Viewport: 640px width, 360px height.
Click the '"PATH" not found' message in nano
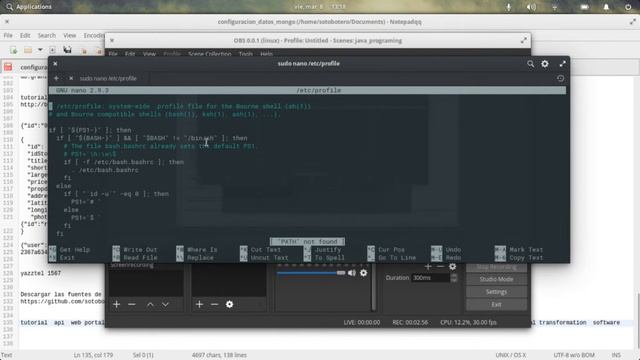pos(307,242)
